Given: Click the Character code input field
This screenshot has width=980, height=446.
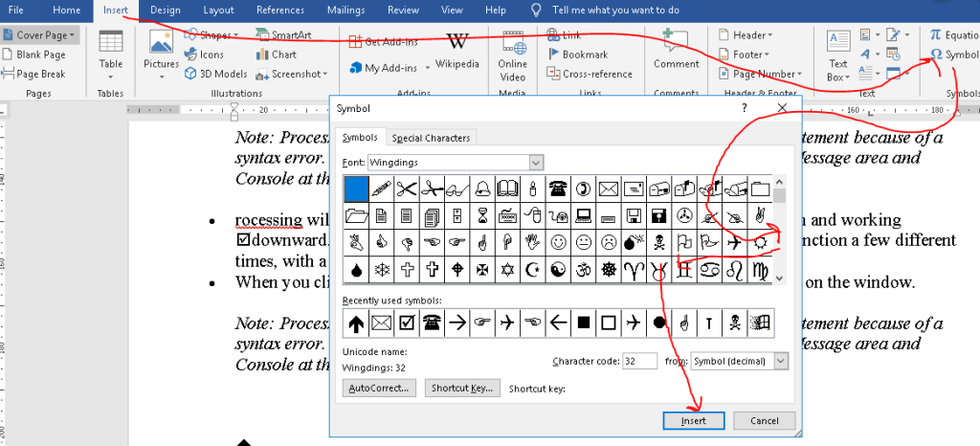Looking at the screenshot, I should [636, 361].
